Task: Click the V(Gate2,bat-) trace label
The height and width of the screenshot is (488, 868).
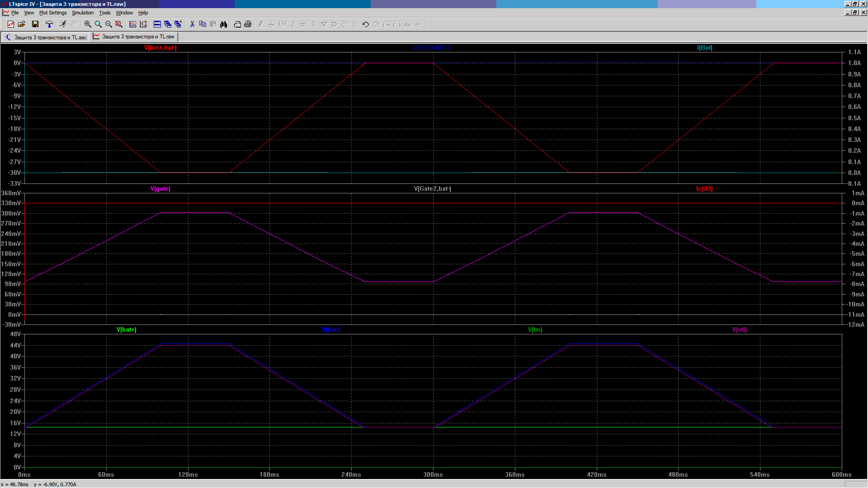Action: pos(433,188)
